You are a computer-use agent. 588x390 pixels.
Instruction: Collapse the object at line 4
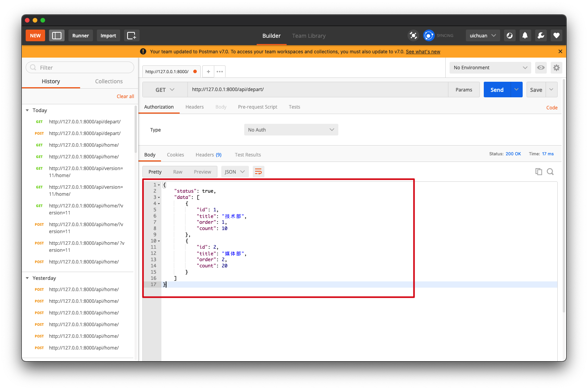[159, 204]
